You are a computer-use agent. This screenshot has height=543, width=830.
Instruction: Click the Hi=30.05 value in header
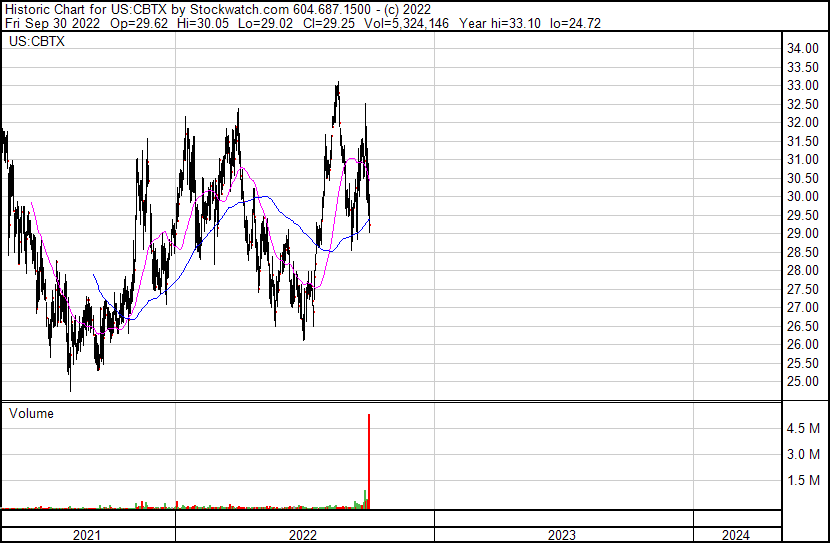pos(203,23)
